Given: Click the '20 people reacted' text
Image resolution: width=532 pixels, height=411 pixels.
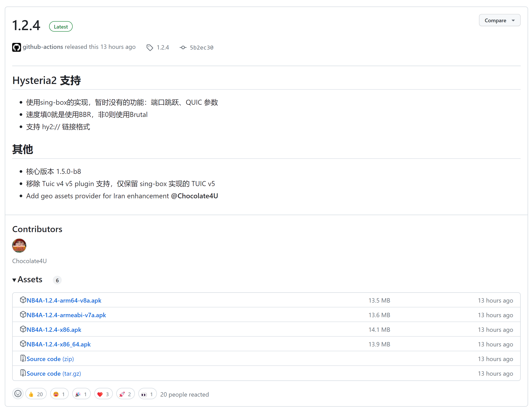Looking at the screenshot, I should pos(184,394).
